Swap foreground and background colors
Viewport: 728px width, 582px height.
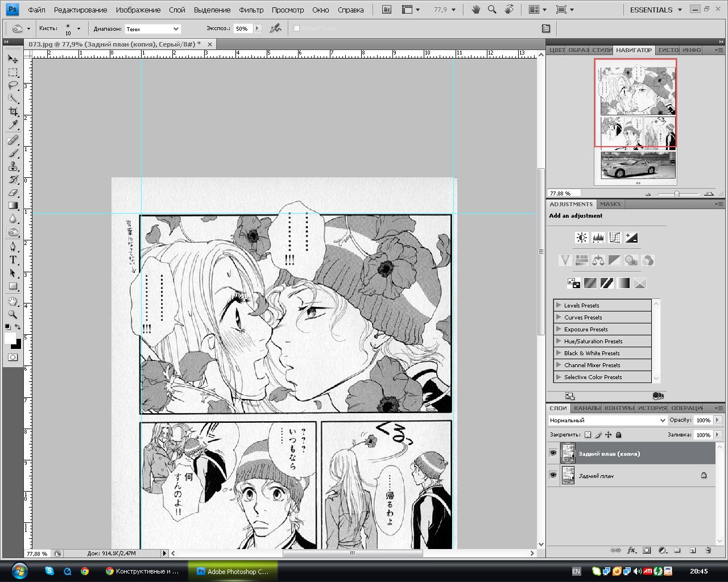tap(18, 327)
